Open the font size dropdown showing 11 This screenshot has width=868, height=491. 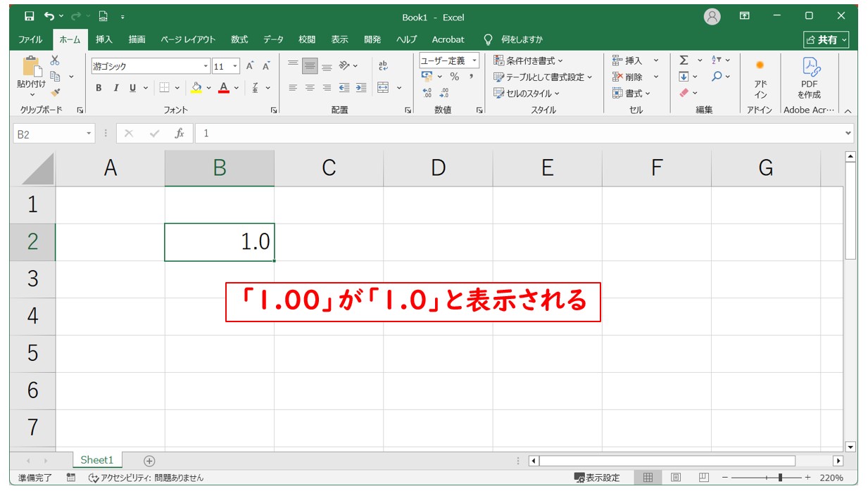235,66
